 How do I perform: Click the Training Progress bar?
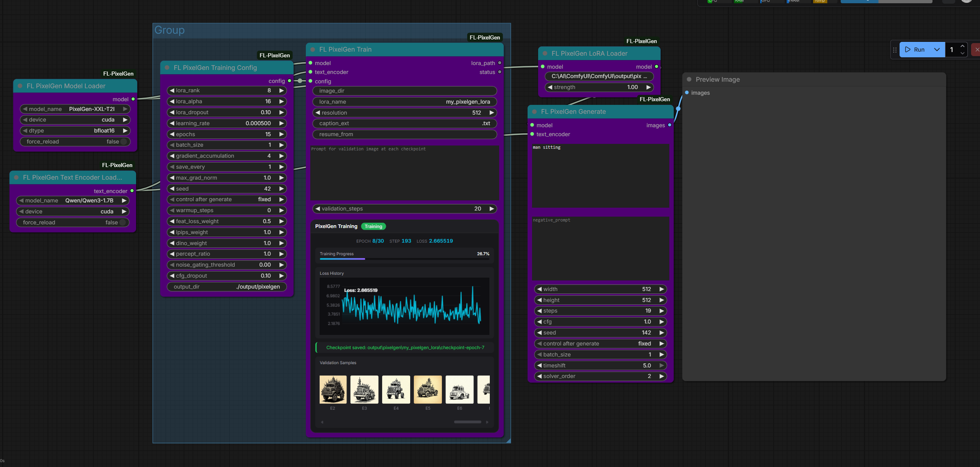tap(405, 259)
